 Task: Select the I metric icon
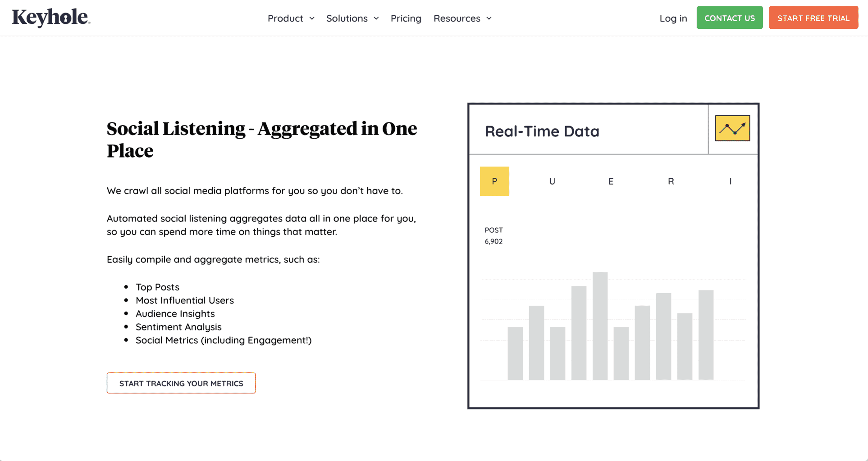(x=730, y=181)
